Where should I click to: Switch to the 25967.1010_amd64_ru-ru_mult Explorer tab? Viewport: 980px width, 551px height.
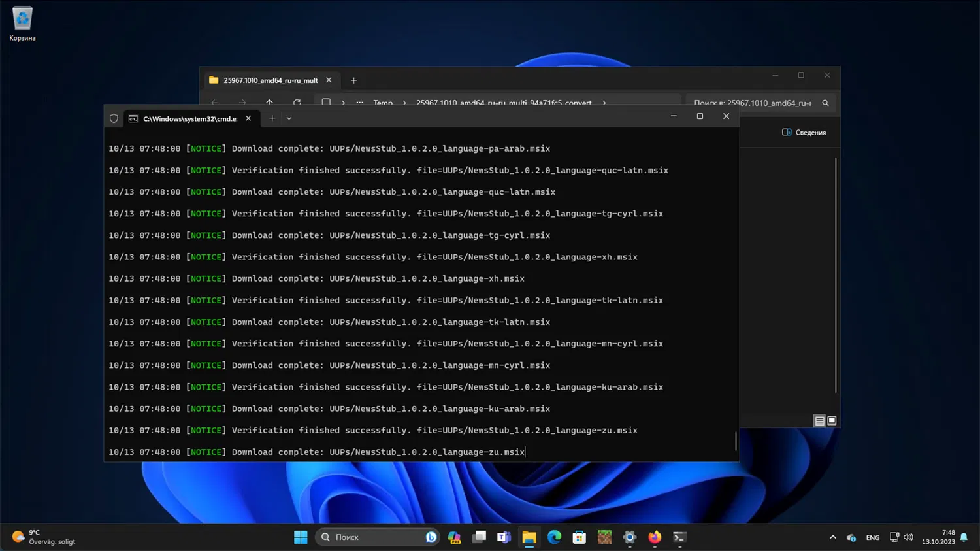coord(270,80)
